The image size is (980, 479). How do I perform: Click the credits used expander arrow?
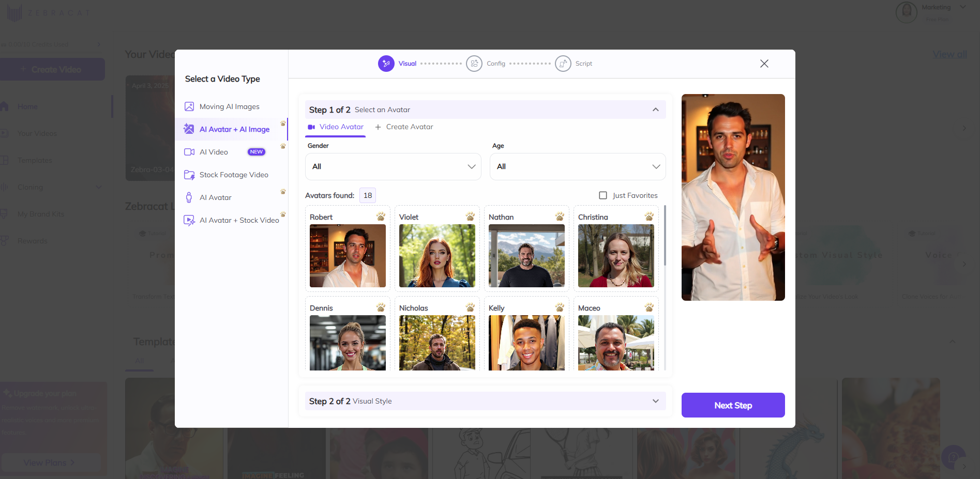click(99, 44)
